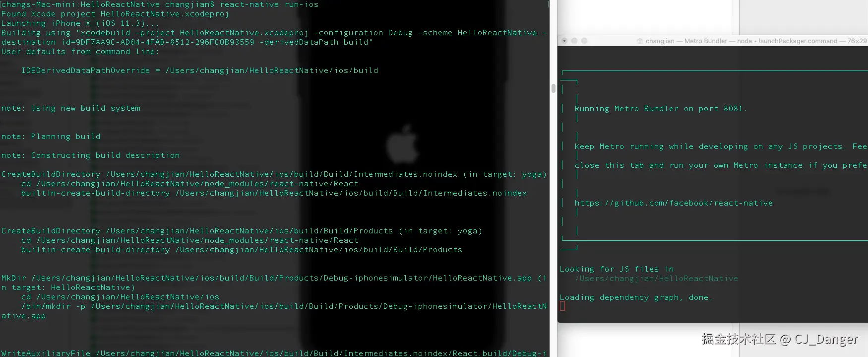
Task: Click 'Looking for JS files in' text
Action: coord(617,269)
